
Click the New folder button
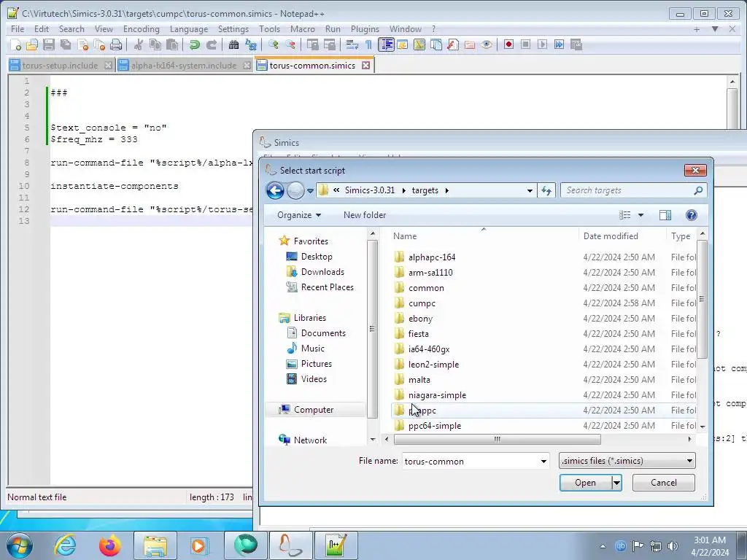pos(365,215)
